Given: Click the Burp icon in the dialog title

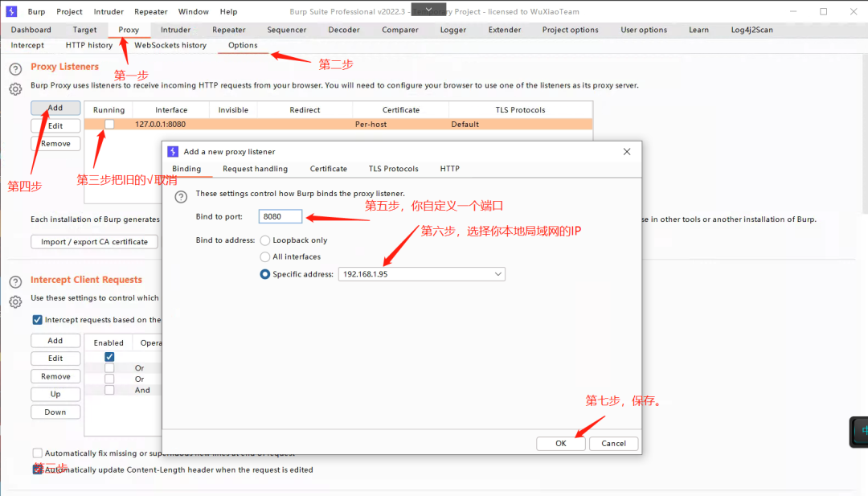Looking at the screenshot, I should tap(173, 152).
